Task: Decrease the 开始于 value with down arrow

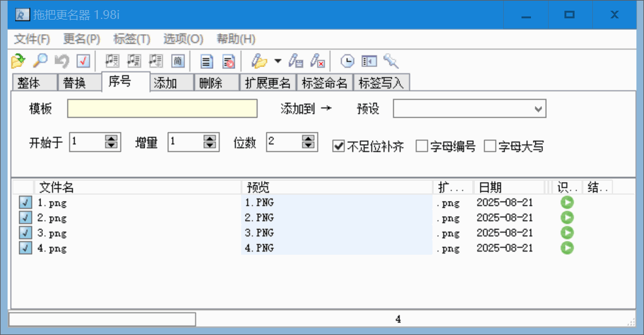Action: tap(111, 145)
